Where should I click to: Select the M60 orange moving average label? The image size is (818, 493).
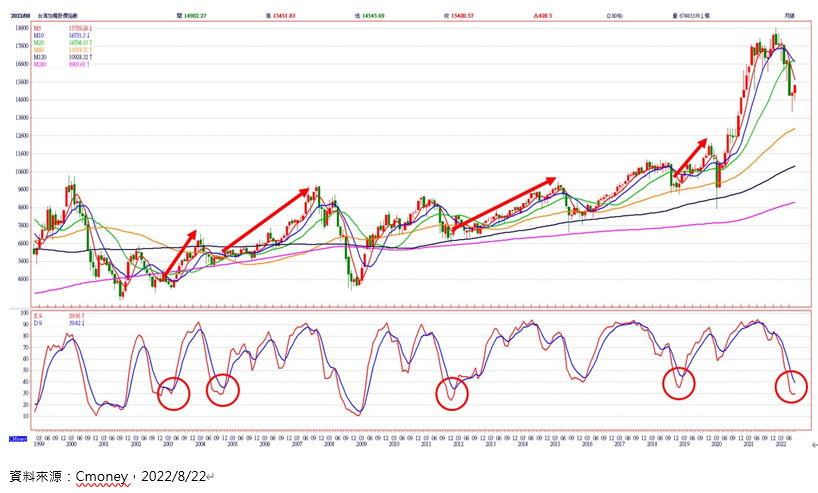tap(41, 49)
